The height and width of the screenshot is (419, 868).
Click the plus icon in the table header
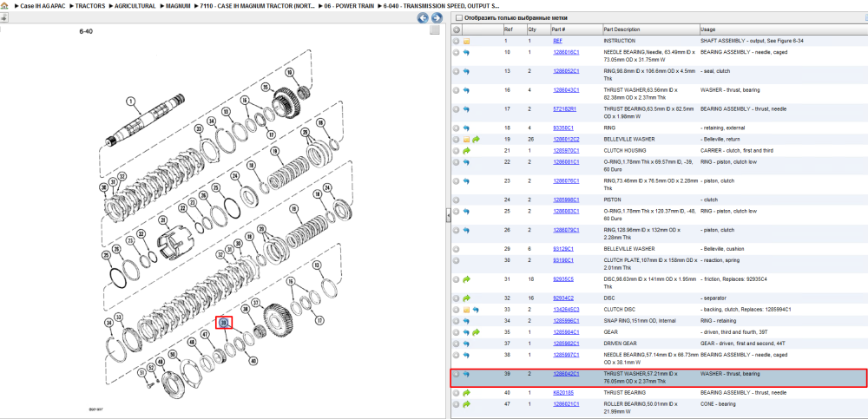point(457,29)
